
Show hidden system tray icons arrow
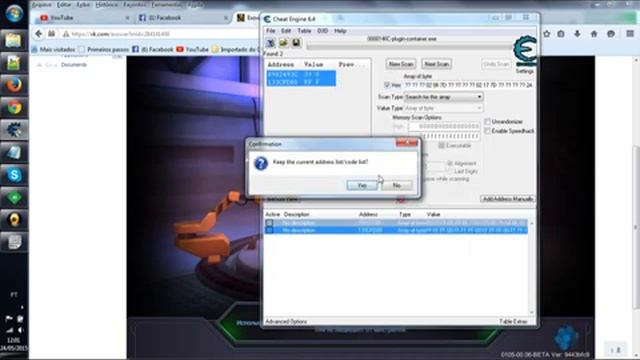22,307
